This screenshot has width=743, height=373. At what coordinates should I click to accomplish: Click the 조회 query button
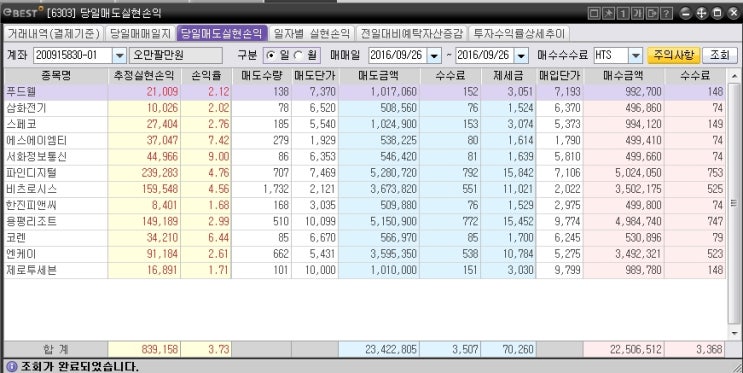pyautogui.click(x=719, y=55)
